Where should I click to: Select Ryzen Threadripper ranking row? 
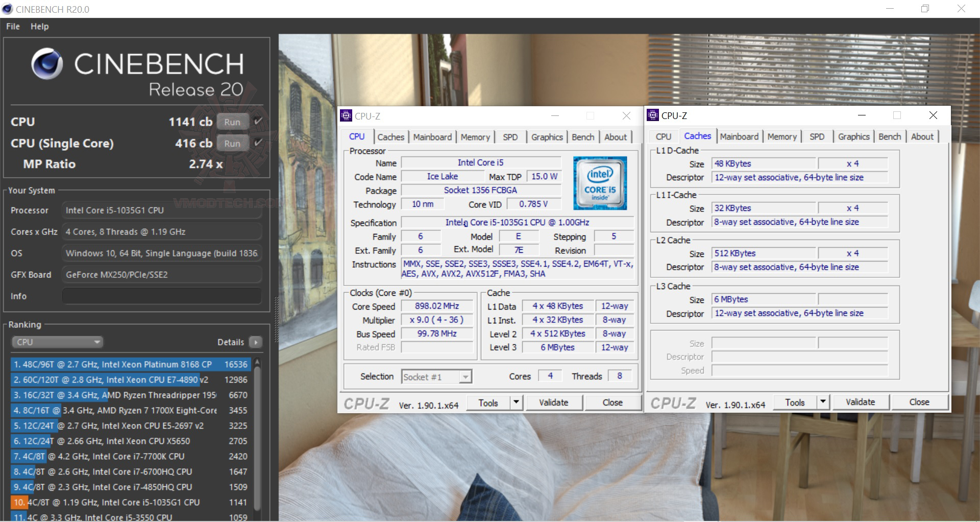(x=130, y=395)
